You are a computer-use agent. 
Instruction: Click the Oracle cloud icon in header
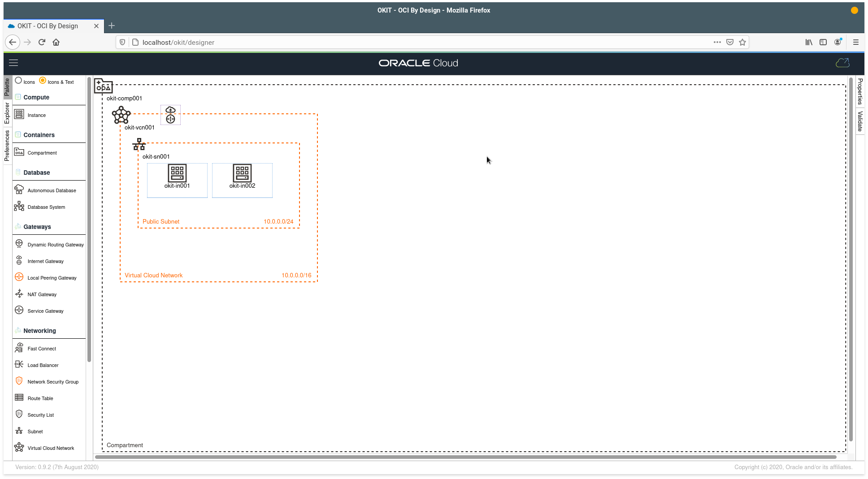842,63
